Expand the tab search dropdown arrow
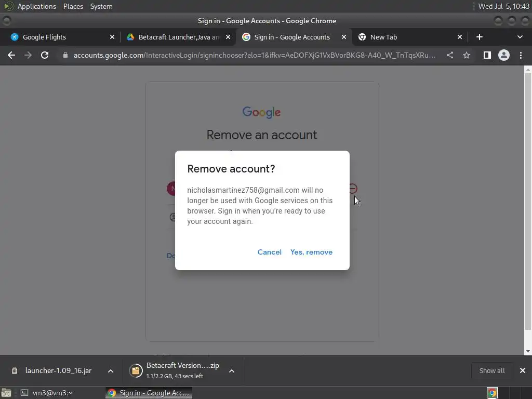The height and width of the screenshot is (399, 532). click(x=520, y=37)
